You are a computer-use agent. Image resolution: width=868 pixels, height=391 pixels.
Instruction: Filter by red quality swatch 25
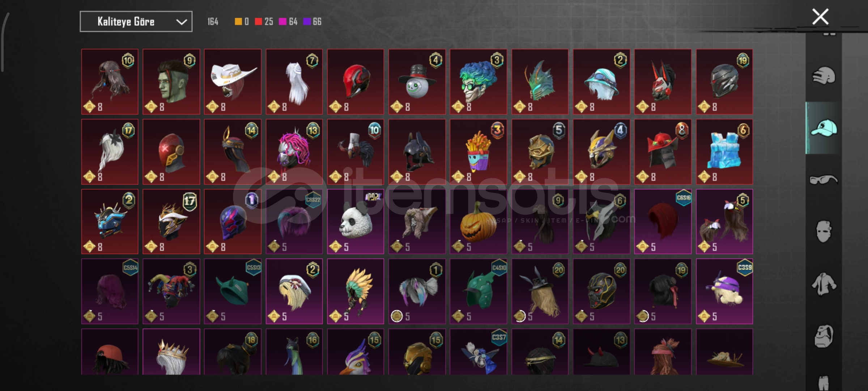point(264,22)
